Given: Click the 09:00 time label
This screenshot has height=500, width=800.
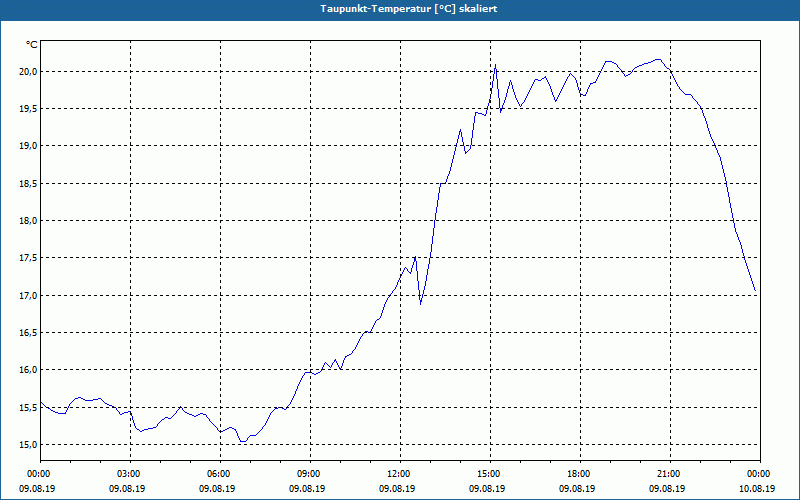Looking at the screenshot, I should [310, 474].
